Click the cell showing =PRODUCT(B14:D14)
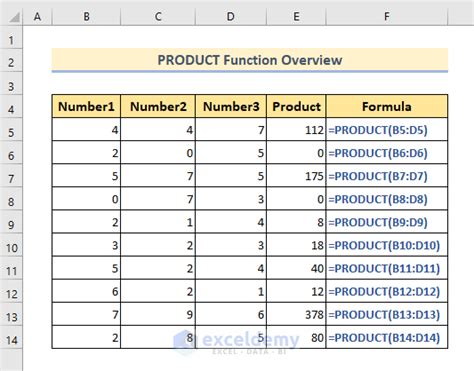The image size is (474, 371). click(x=387, y=338)
